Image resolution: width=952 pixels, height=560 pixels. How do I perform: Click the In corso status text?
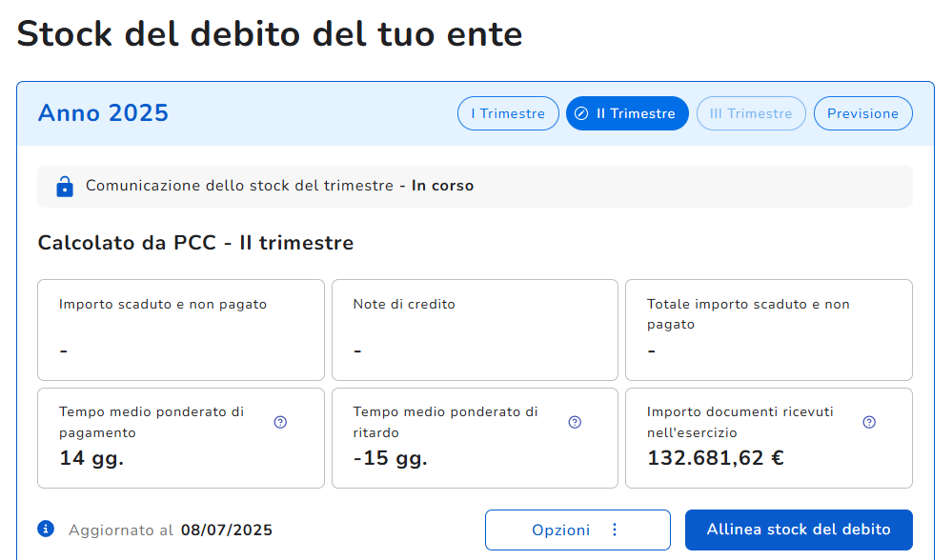(442, 186)
